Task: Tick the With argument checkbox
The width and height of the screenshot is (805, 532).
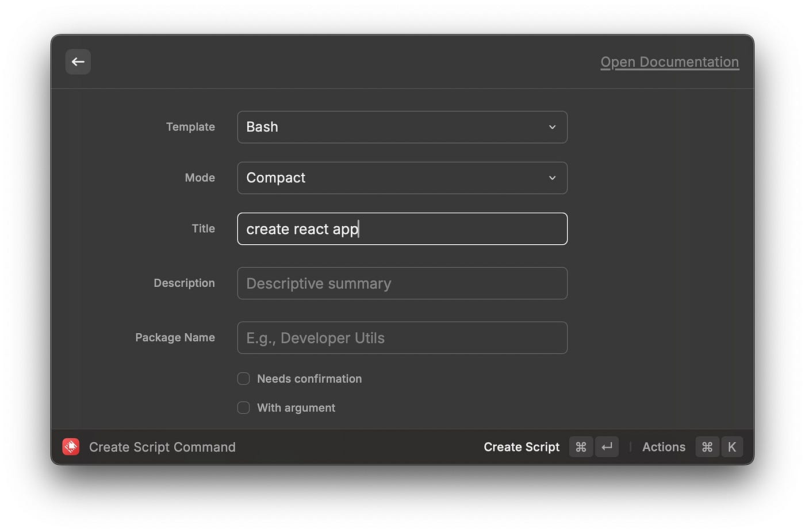Action: coord(244,408)
